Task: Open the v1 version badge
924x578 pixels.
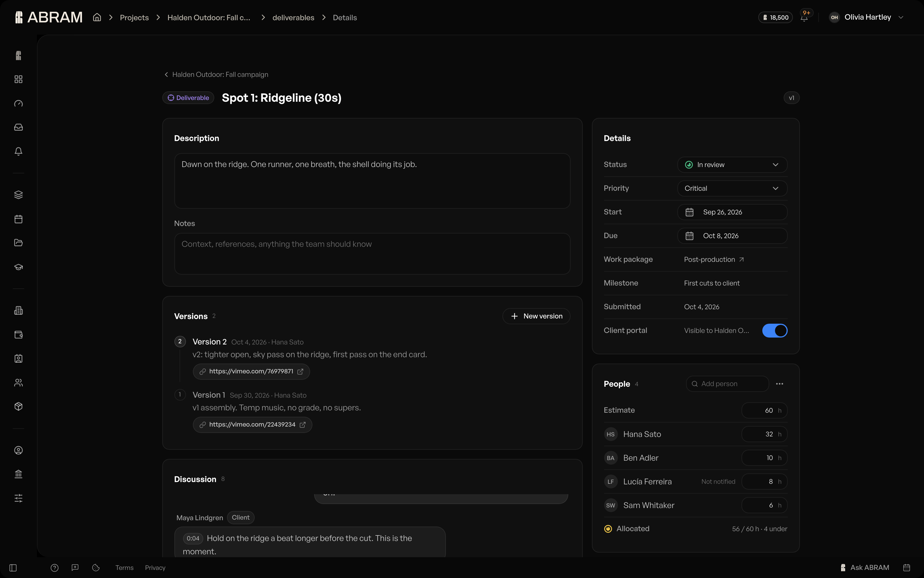Action: pos(791,98)
